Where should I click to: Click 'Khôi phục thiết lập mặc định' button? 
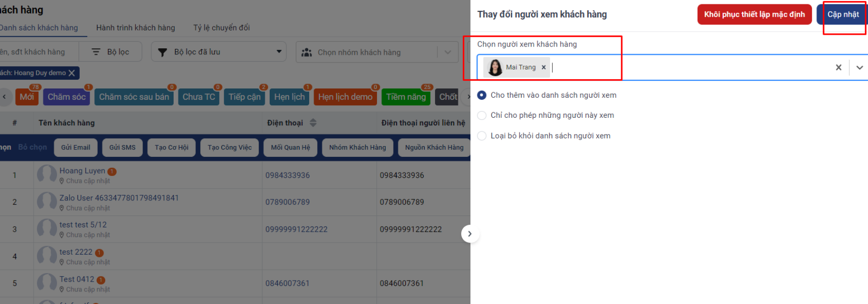click(754, 15)
